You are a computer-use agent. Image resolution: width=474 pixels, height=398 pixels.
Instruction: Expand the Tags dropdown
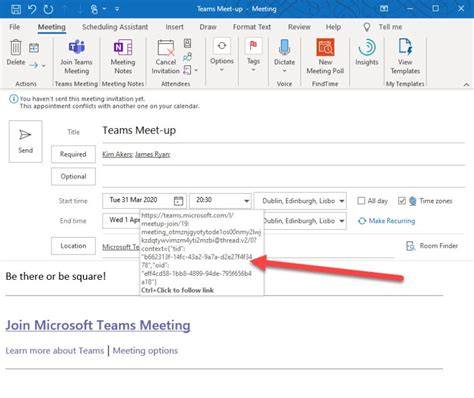[253, 70]
